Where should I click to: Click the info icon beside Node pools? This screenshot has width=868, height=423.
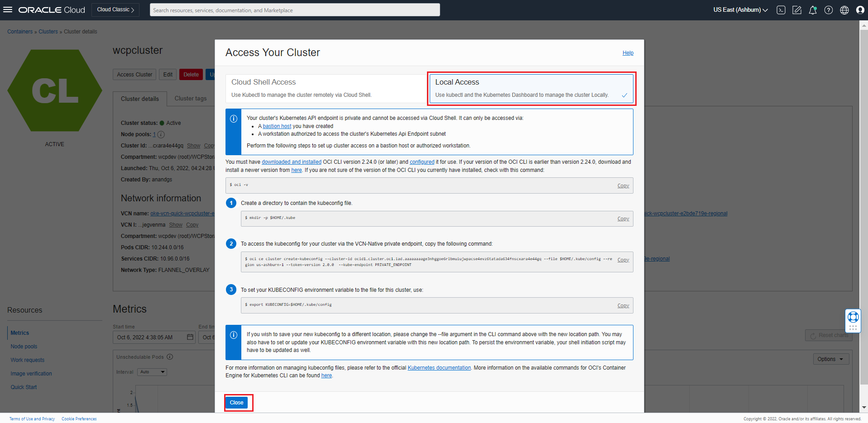click(x=161, y=134)
